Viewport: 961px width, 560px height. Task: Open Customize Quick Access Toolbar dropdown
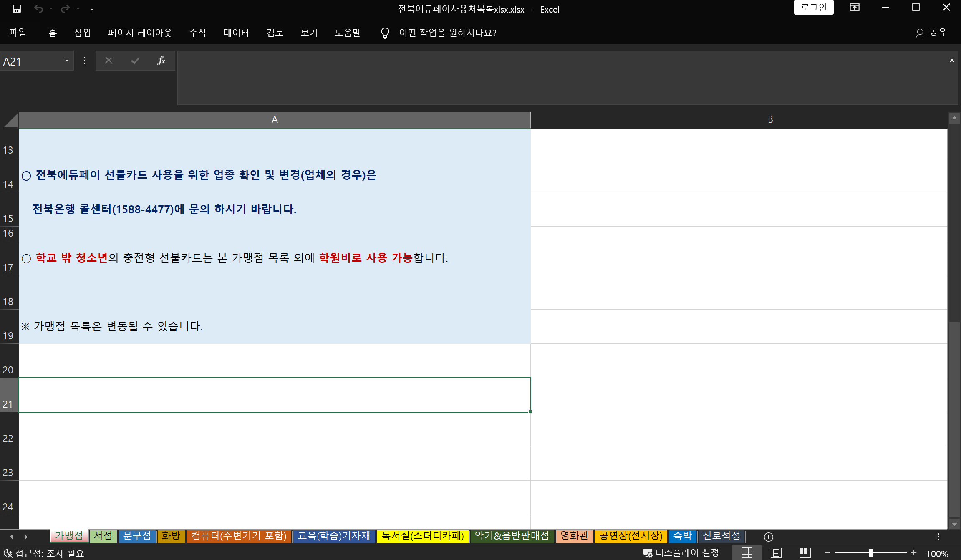[92, 9]
